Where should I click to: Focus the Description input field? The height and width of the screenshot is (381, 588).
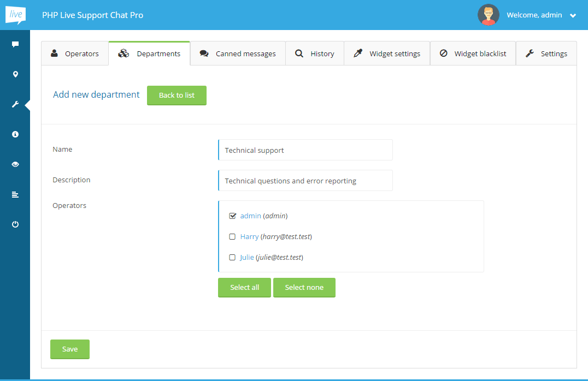pos(305,181)
